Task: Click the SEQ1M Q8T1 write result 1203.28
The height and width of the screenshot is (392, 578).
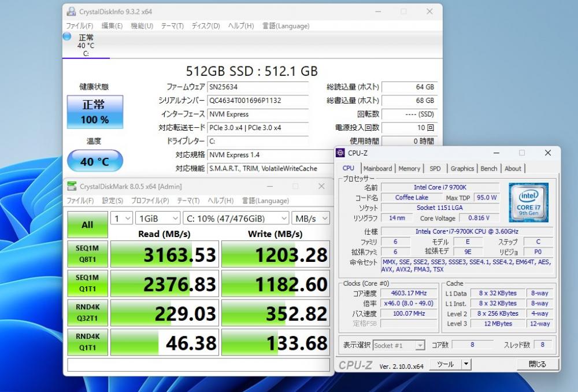Action: (x=276, y=254)
